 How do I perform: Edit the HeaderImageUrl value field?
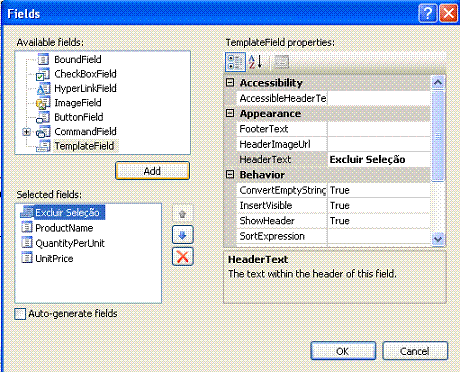pyautogui.click(x=379, y=144)
